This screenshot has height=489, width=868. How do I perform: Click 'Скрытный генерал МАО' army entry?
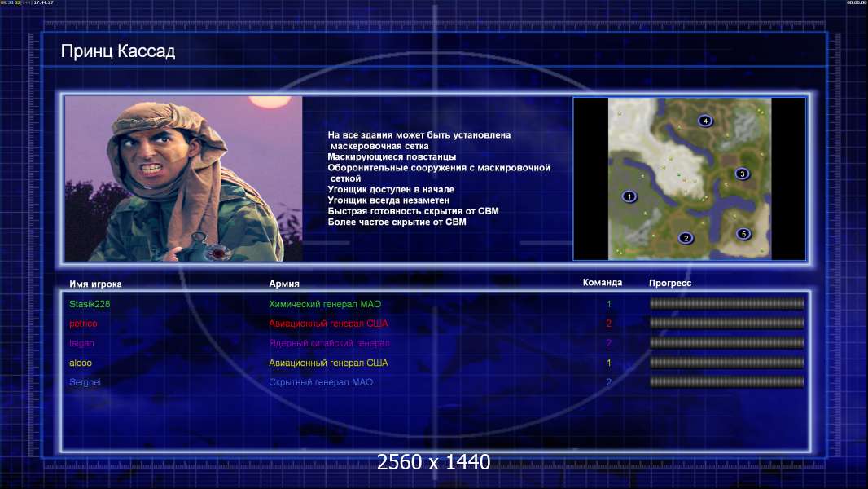point(321,382)
